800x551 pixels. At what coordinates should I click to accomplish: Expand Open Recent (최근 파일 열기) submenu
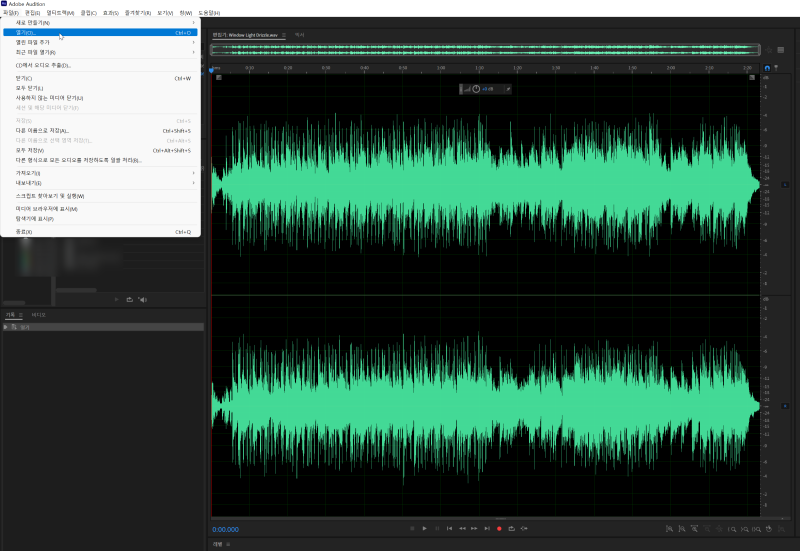(x=100, y=52)
